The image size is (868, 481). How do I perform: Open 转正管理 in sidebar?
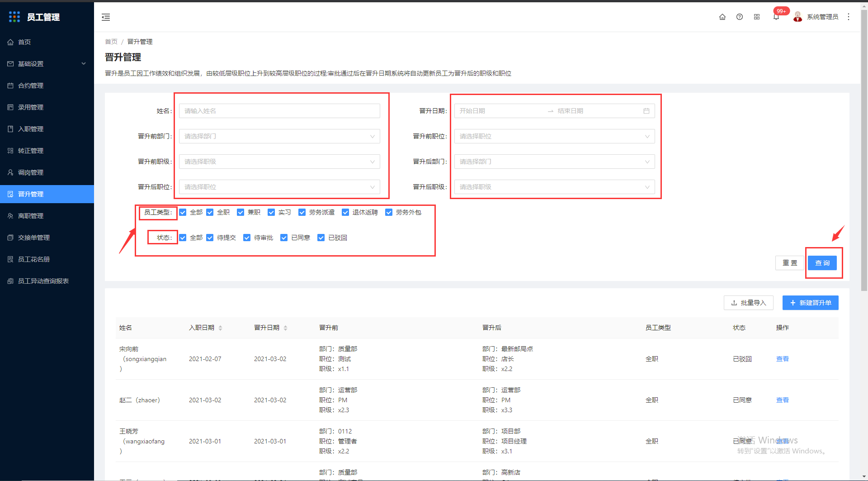[x=47, y=151]
